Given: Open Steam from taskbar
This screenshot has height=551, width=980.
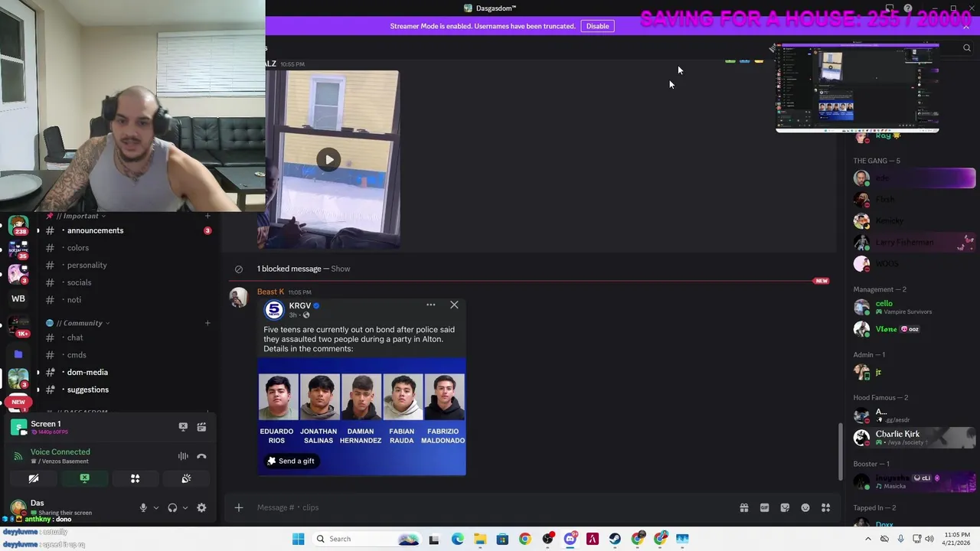Looking at the screenshot, I should point(615,539).
